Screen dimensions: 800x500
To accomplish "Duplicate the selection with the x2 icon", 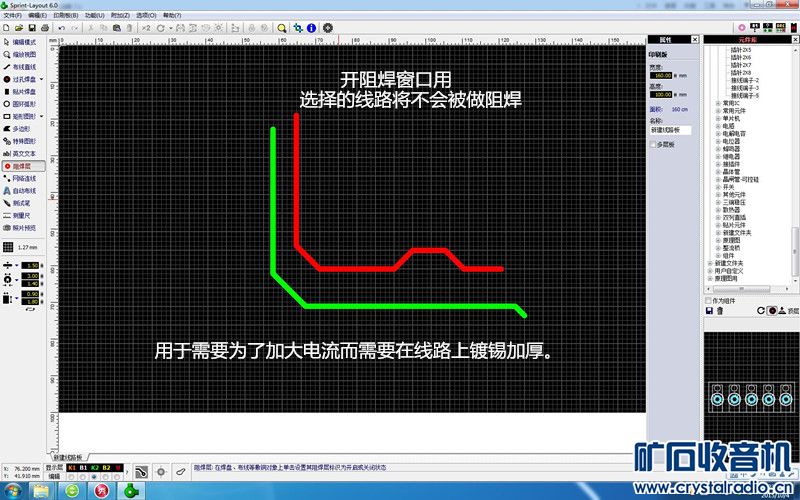I will 146,28.
